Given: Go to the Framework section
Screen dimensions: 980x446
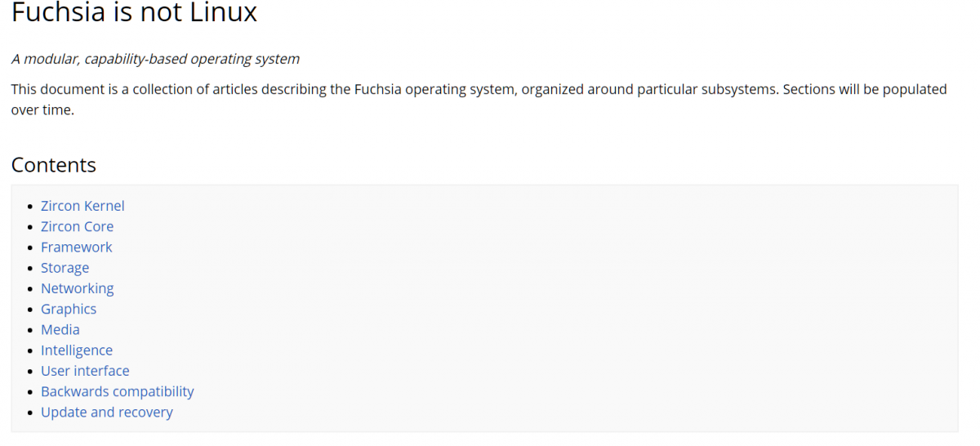Looking at the screenshot, I should pyautogui.click(x=77, y=247).
